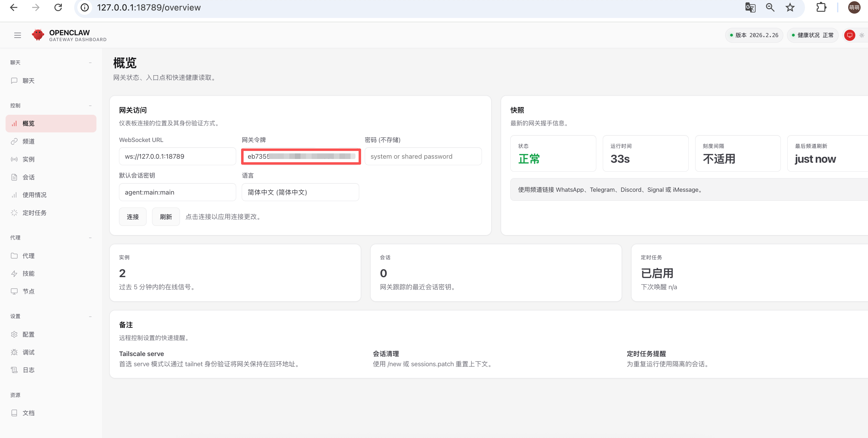Open 调试 debug page
The image size is (868, 438).
[x=28, y=352]
